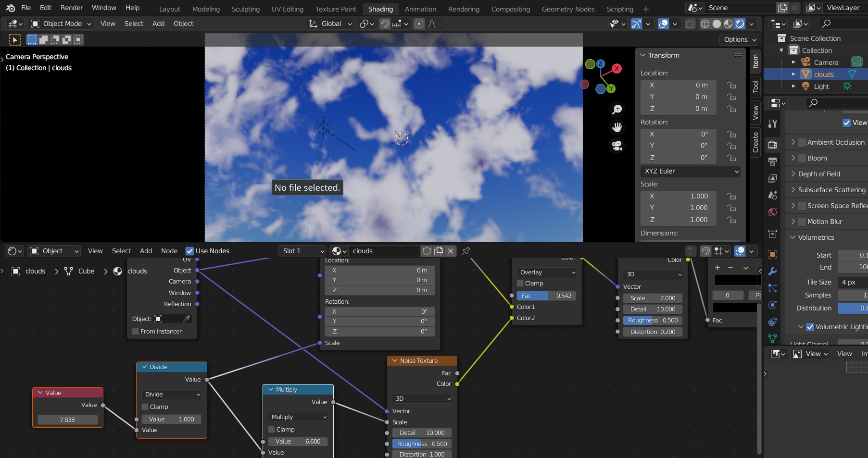
Task: Open the World properties tab icon
Action: coord(773,212)
